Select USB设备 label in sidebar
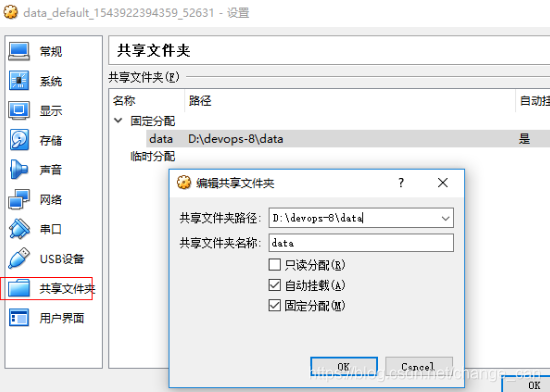This screenshot has height=392, width=550. pos(62,259)
